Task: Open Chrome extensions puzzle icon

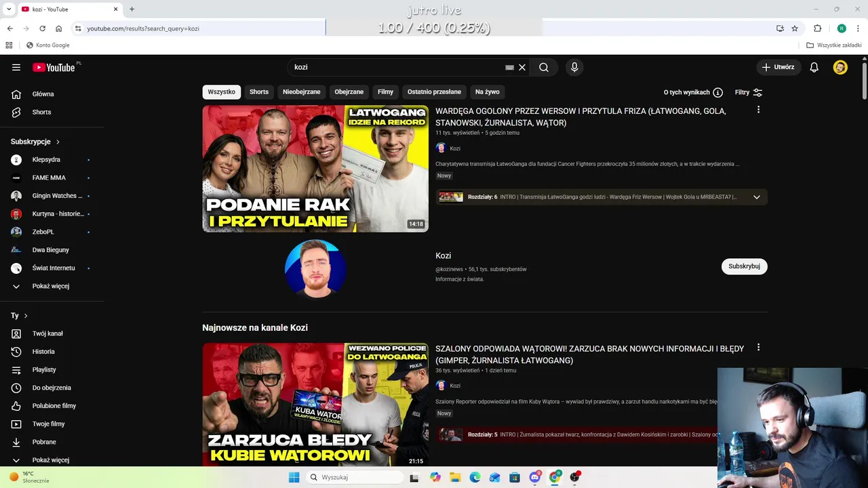Action: pyautogui.click(x=817, y=28)
